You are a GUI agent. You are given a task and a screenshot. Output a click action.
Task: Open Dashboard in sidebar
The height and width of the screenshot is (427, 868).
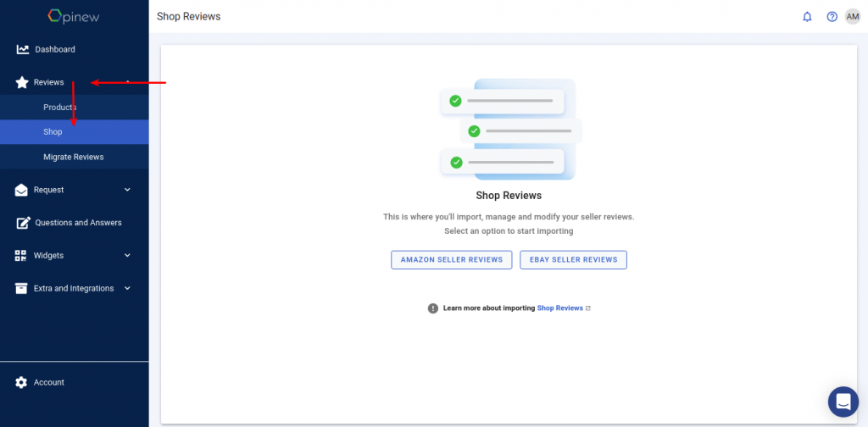75,49
